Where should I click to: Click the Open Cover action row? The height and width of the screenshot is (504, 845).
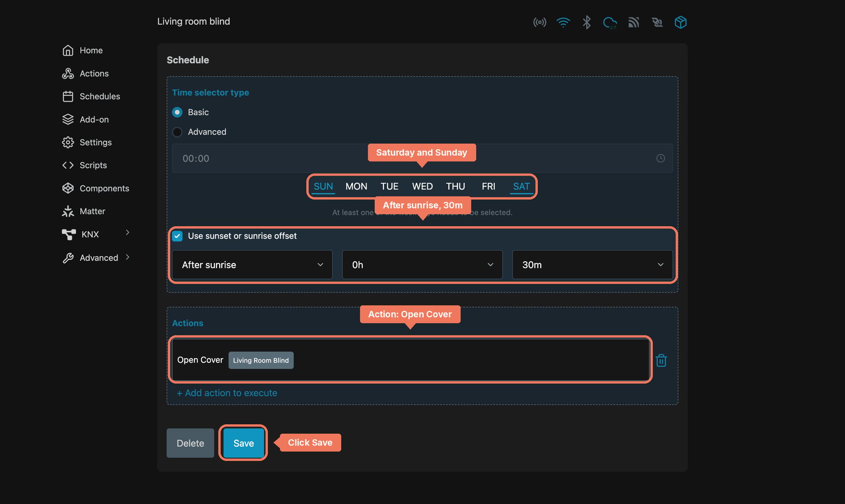[x=410, y=360]
